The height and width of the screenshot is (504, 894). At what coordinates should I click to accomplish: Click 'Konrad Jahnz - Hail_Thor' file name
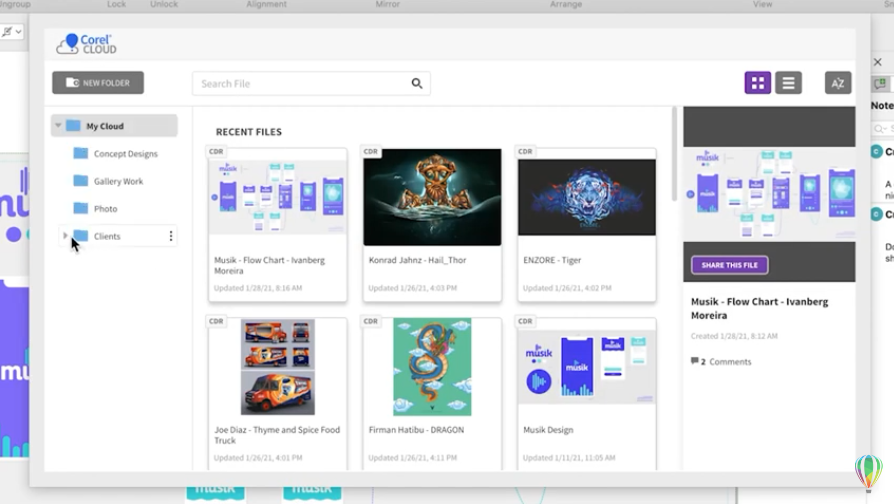point(417,260)
